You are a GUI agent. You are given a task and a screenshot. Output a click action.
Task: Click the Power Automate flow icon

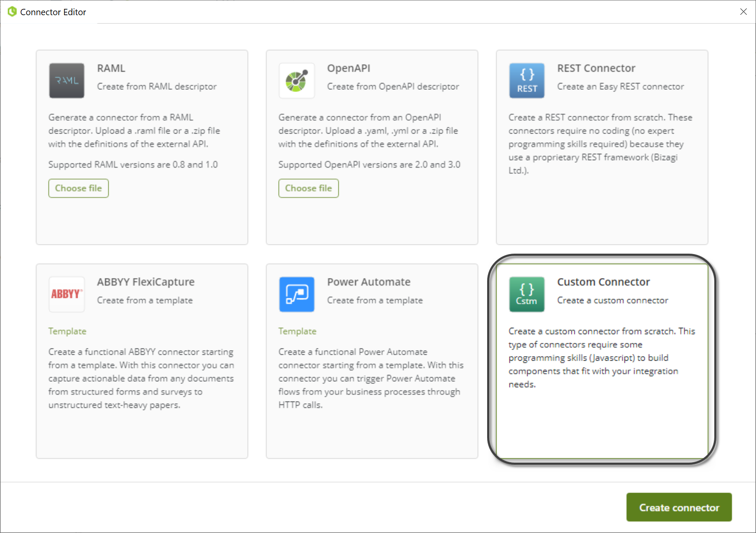[297, 294]
